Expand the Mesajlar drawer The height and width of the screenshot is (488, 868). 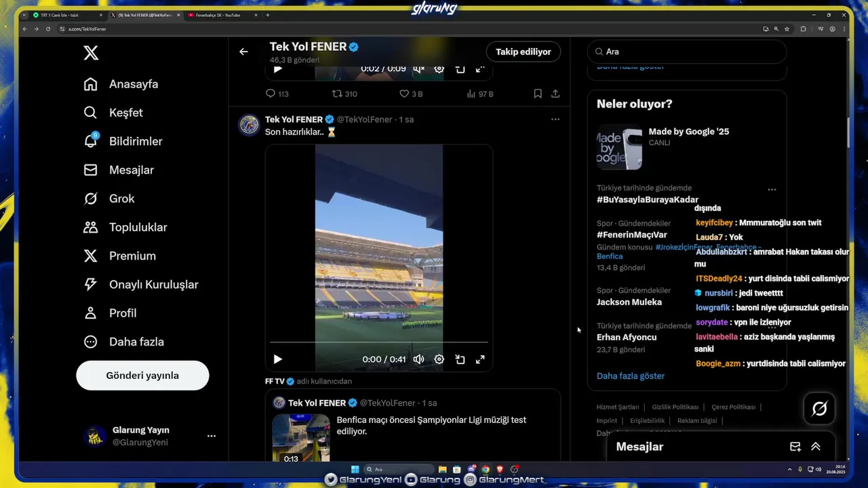pyautogui.click(x=816, y=447)
